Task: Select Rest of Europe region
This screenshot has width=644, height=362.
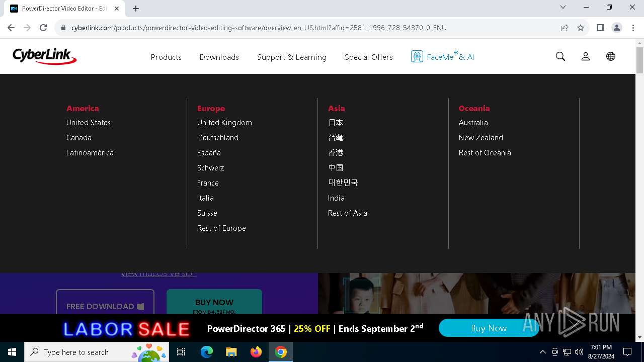Action: pos(221,228)
